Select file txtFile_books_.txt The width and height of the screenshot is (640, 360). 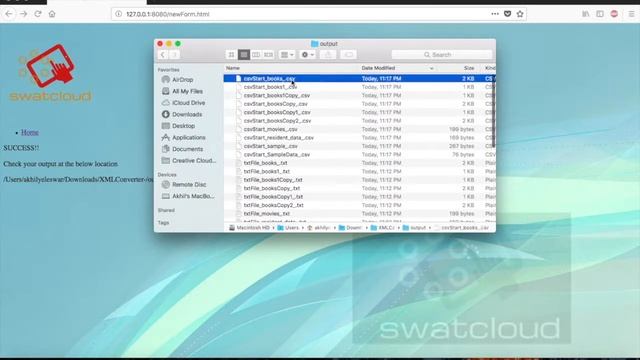pyautogui.click(x=359, y=163)
